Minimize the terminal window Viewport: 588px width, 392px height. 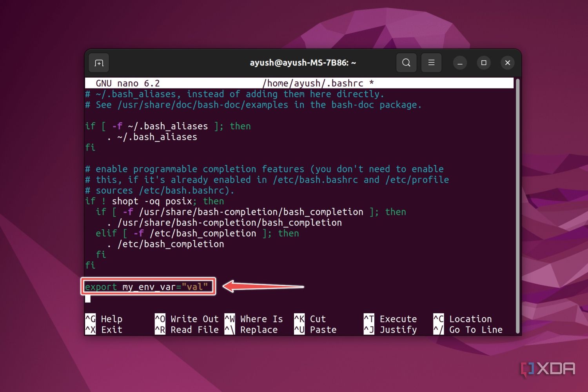460,63
